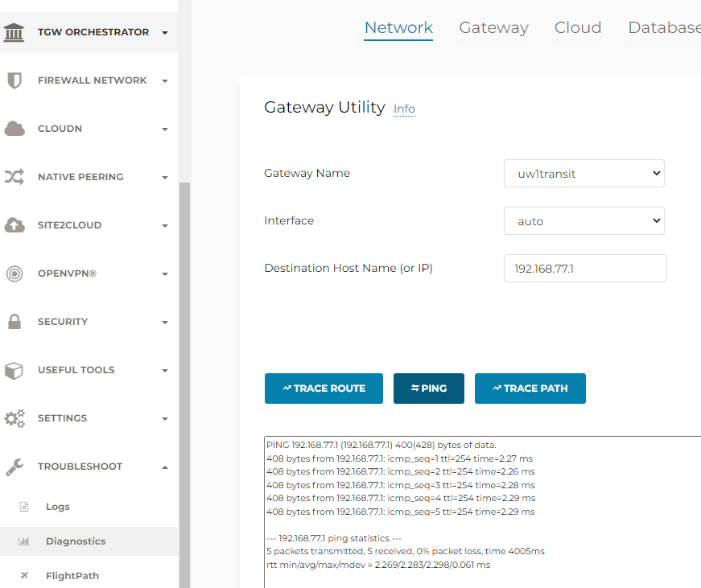701x588 pixels.
Task: Expand the TGW Orchestrator menu arrow
Action: [165, 33]
